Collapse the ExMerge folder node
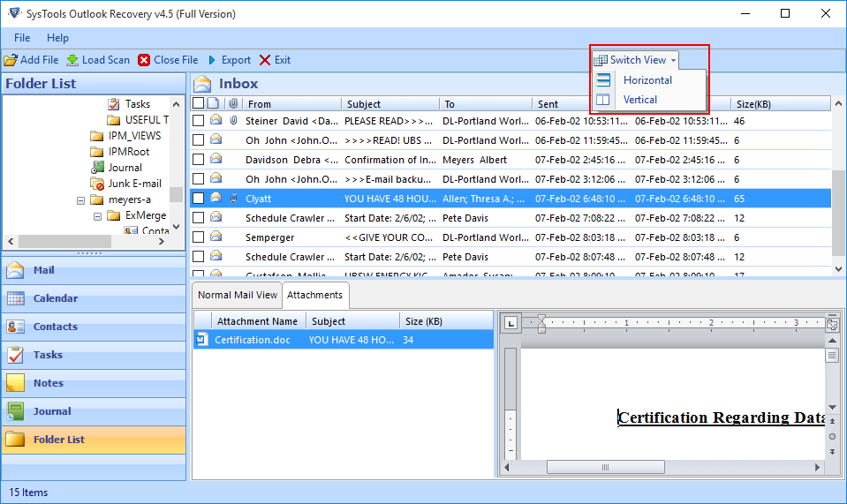This screenshot has height=504, width=847. [97, 215]
